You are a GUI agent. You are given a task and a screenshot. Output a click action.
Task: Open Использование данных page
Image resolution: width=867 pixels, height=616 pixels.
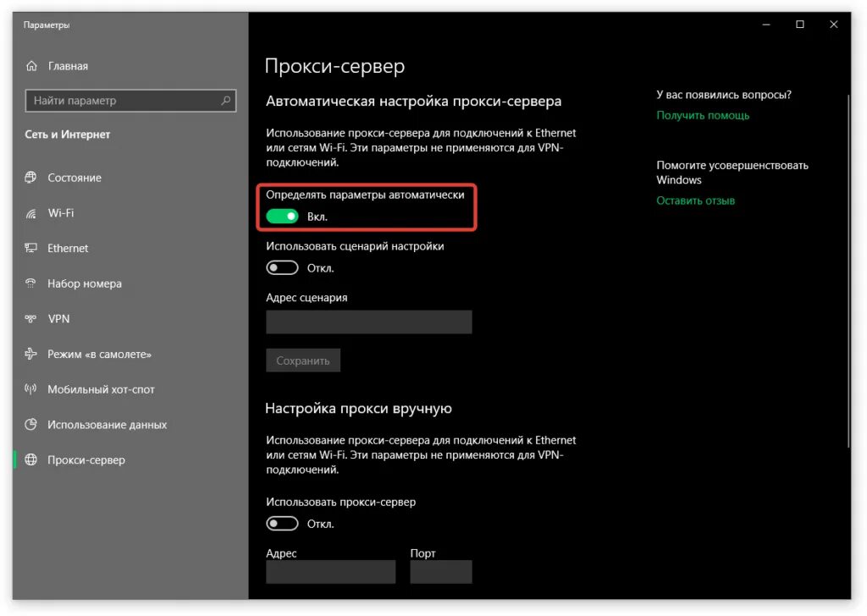108,425
